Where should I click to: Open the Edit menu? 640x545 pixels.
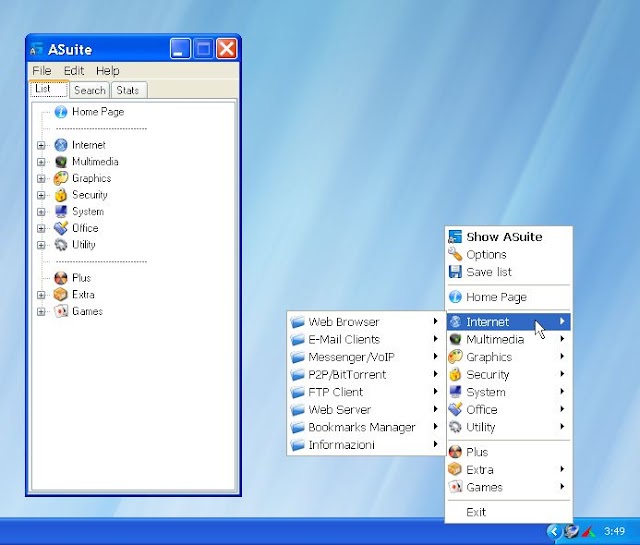[74, 71]
